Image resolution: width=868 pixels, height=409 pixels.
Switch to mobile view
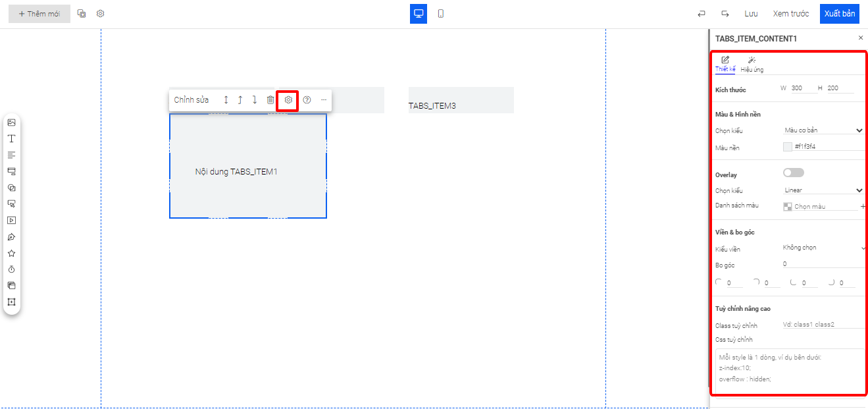441,14
